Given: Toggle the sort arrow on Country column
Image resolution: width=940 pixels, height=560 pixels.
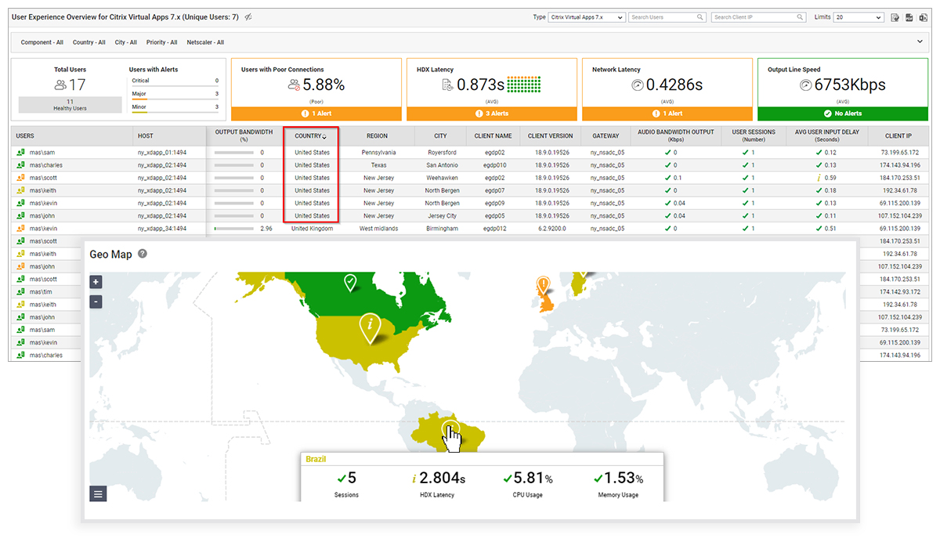Looking at the screenshot, I should coord(324,137).
